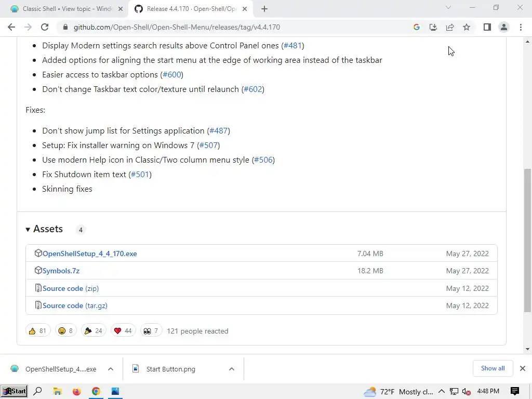Select the Release 4.4.170 Open-Shell tab
This screenshot has width=532, height=399.
pyautogui.click(x=190, y=9)
